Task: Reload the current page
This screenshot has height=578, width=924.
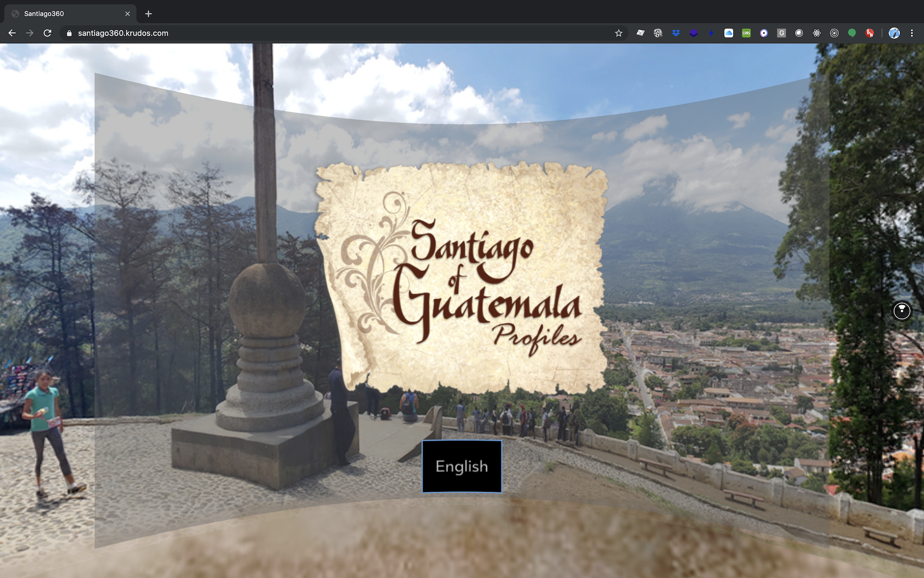Action: click(x=47, y=33)
